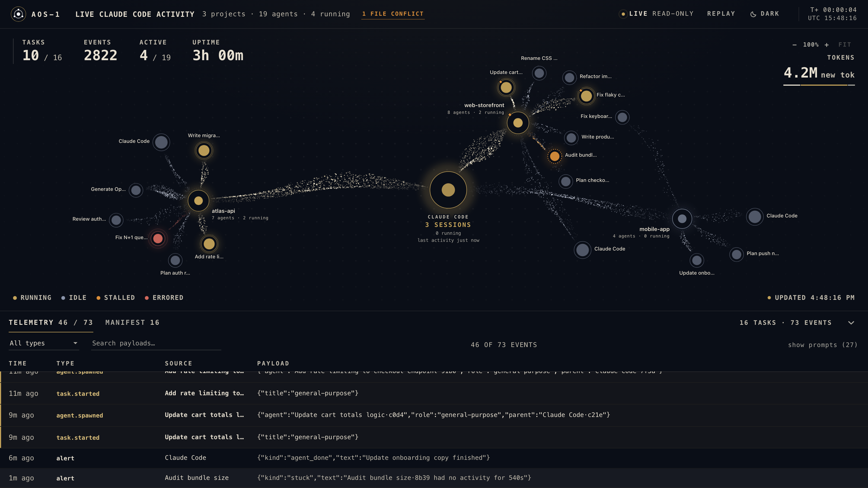Switch to the TELEMETRY tab

coord(51,323)
